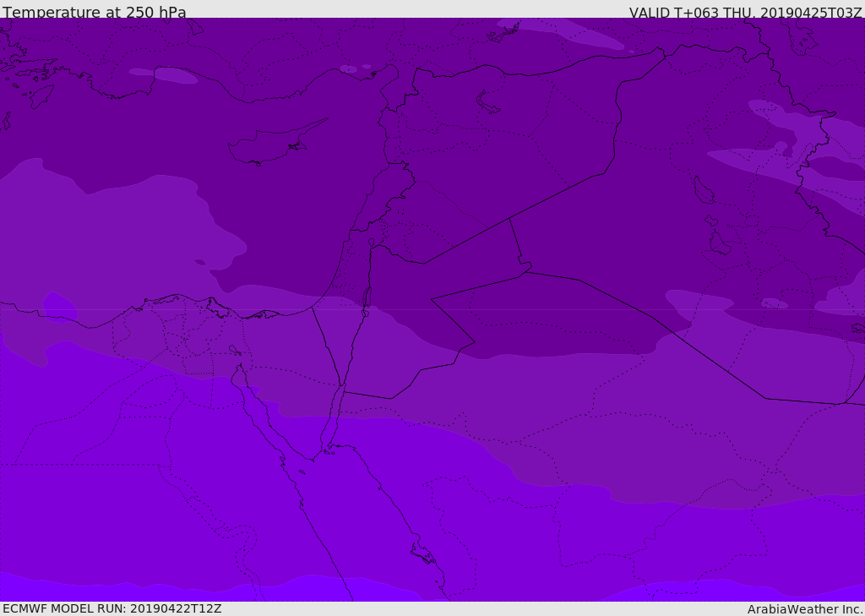Click the island of Cyprus on the map
The width and height of the screenshot is (865, 616).
click(x=274, y=144)
